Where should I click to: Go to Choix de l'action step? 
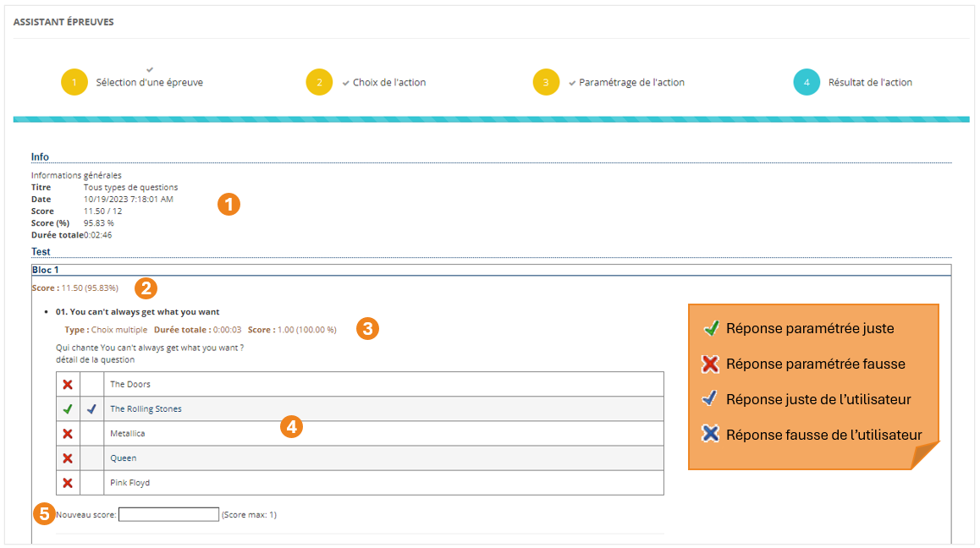389,83
